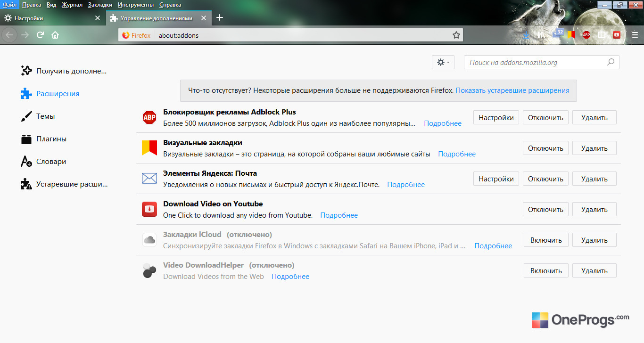Remove the Video DownloadHelper extension

click(x=594, y=270)
